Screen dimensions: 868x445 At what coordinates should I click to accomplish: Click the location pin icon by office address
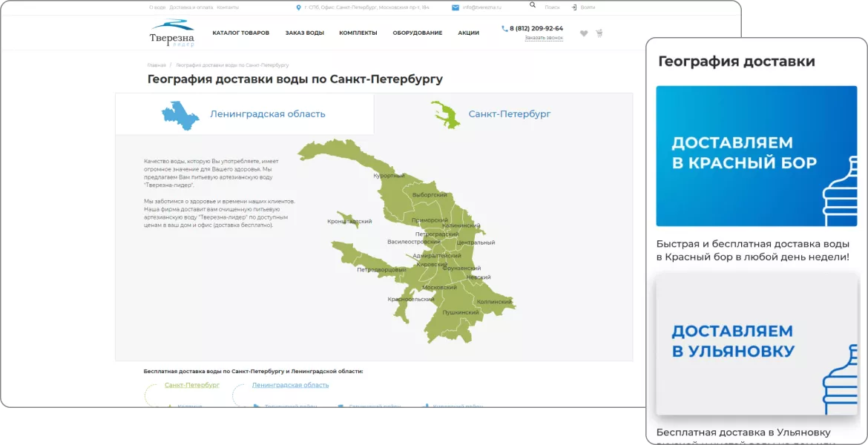click(299, 7)
